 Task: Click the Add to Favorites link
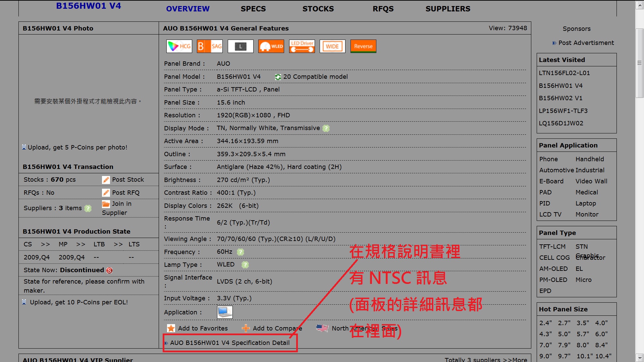point(203,328)
